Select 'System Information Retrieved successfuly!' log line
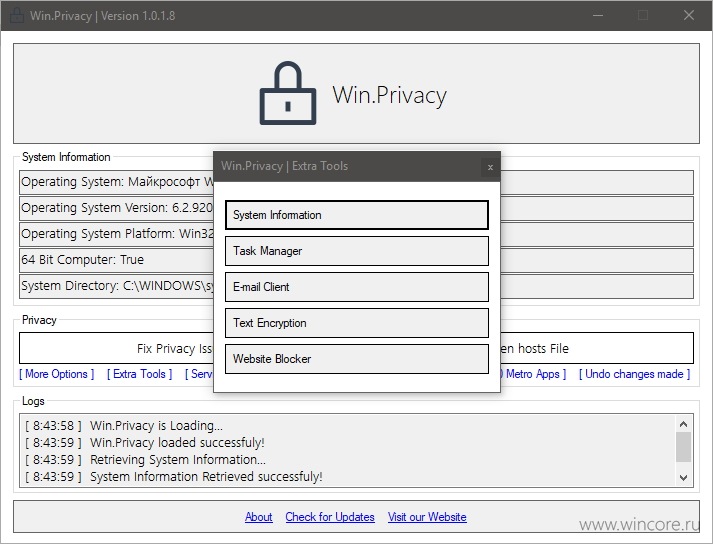This screenshot has height=544, width=713. pyautogui.click(x=174, y=477)
